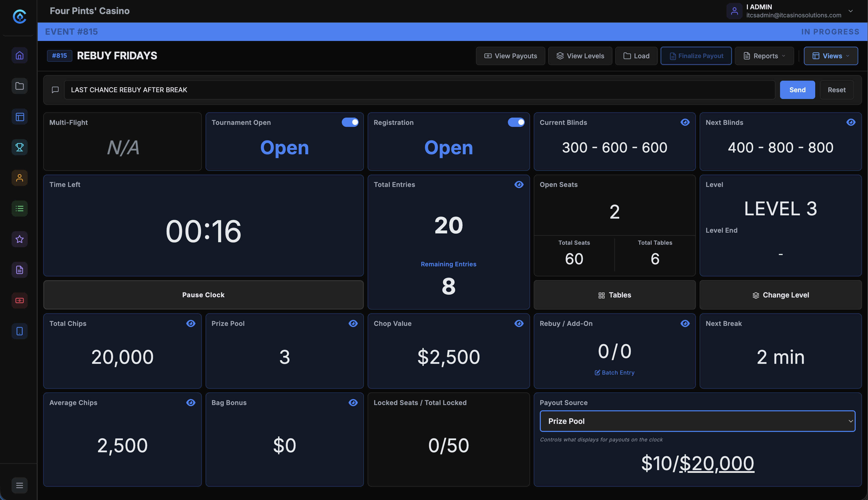
Task: Open the Home dashboard from the sidebar
Action: pos(19,55)
